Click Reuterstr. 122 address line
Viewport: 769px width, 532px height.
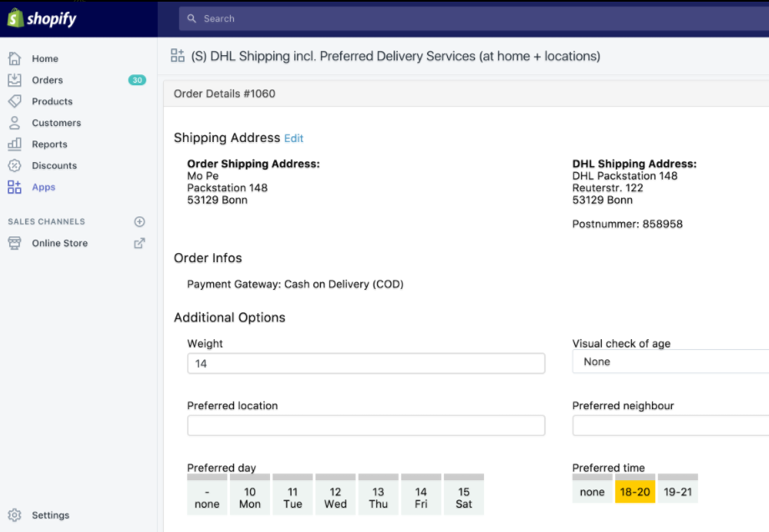[x=608, y=188]
